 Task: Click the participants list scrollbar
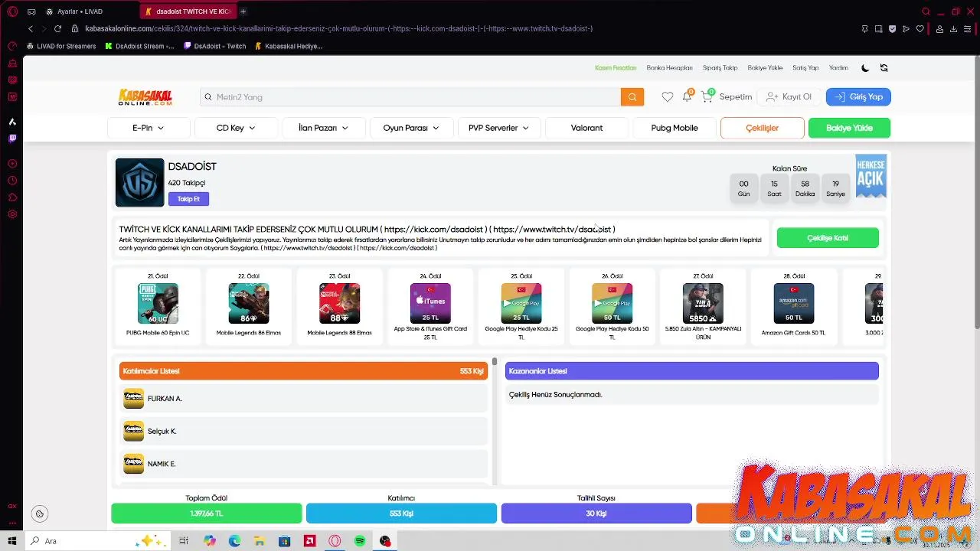coord(495,361)
